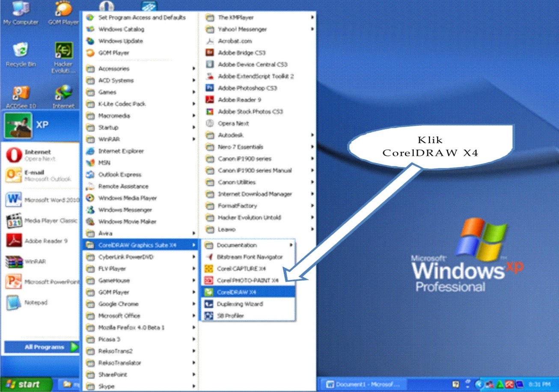Click the Start button

[x=26, y=384]
